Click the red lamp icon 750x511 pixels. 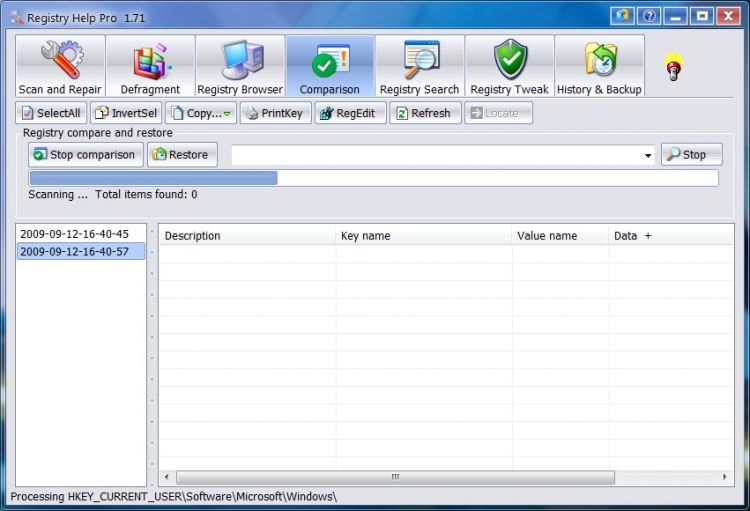click(673, 67)
